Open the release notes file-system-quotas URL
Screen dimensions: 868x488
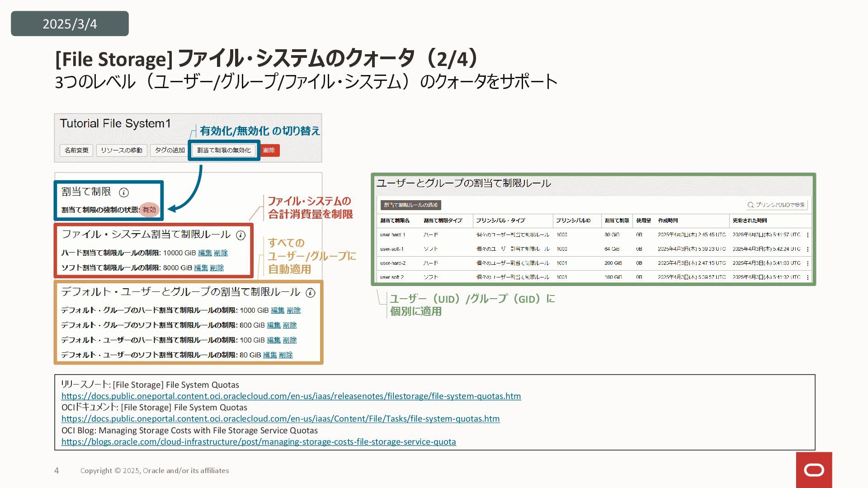[291, 396]
